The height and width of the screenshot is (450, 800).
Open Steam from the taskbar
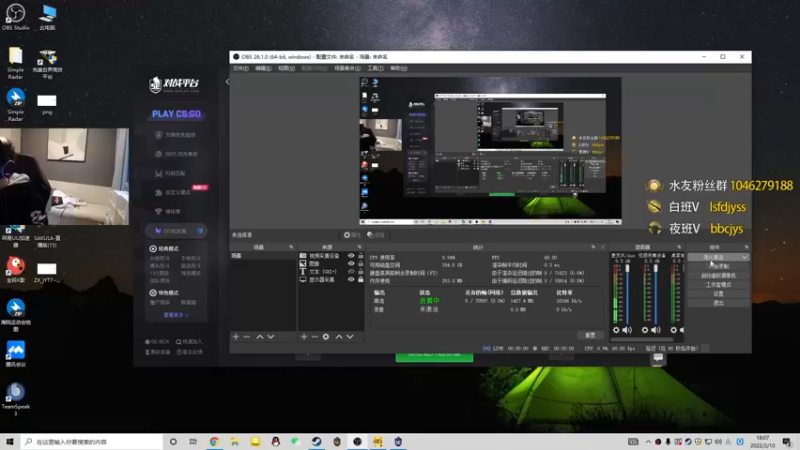point(316,442)
